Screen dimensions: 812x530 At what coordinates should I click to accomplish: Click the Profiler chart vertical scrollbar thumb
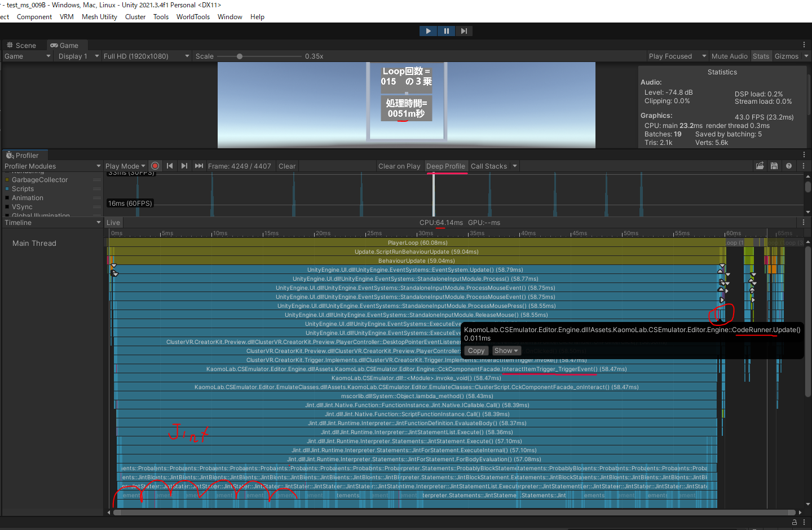(807, 186)
